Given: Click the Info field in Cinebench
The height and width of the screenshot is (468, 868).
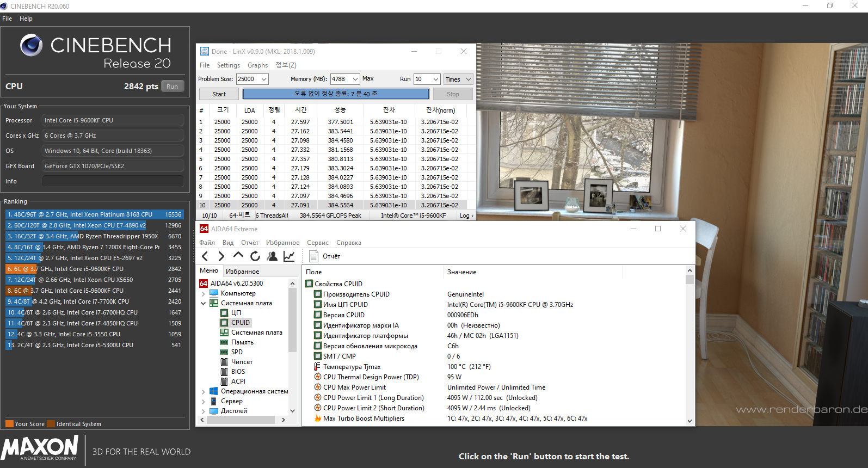Looking at the screenshot, I should click(x=113, y=181).
